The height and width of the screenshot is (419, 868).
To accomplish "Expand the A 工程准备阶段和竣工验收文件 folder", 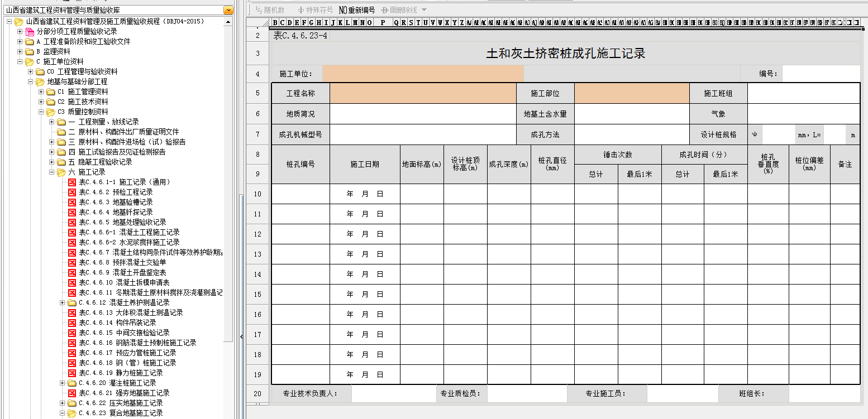I will 20,41.
